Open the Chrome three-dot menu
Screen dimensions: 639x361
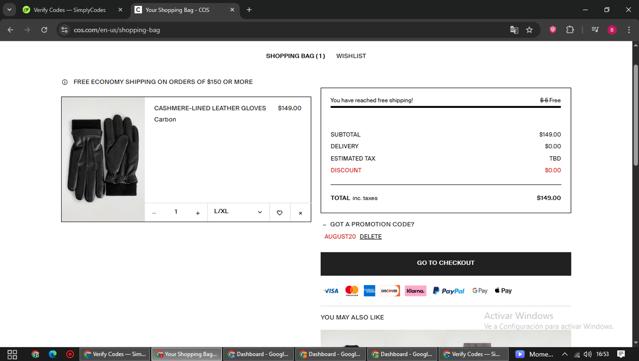tap(629, 30)
